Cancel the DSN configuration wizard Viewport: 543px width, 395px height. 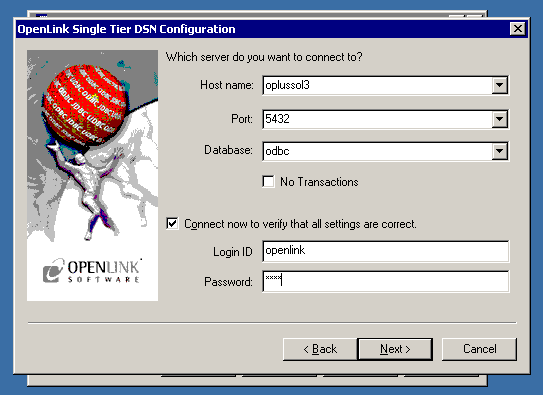479,349
